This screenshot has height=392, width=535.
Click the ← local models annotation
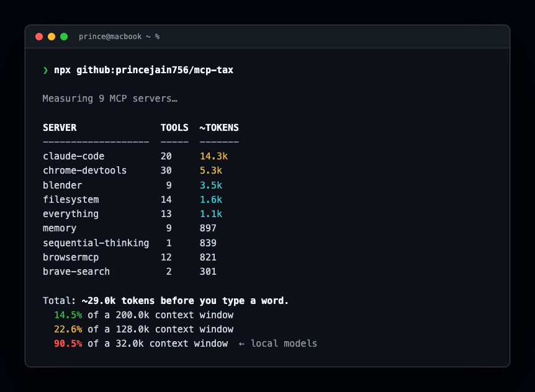pos(277,344)
